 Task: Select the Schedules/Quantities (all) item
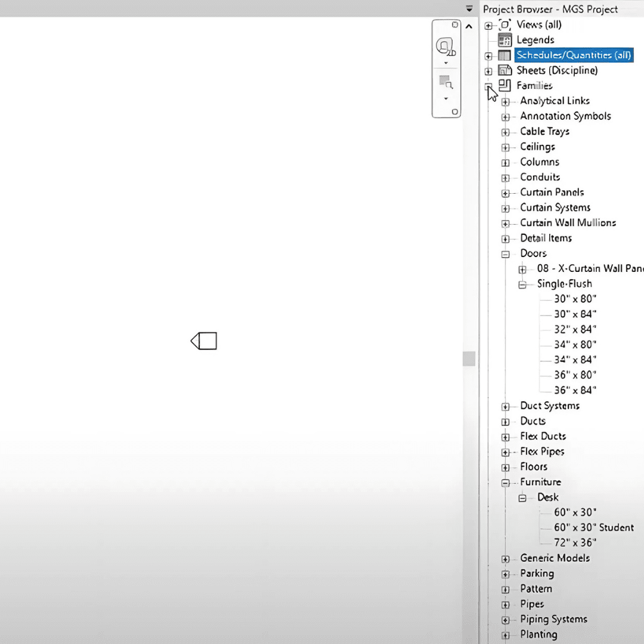pyautogui.click(x=573, y=55)
